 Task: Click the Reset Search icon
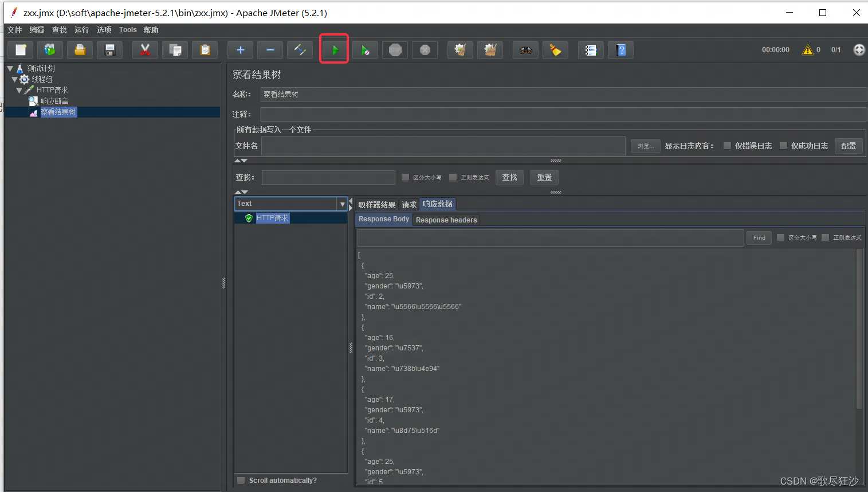click(555, 50)
